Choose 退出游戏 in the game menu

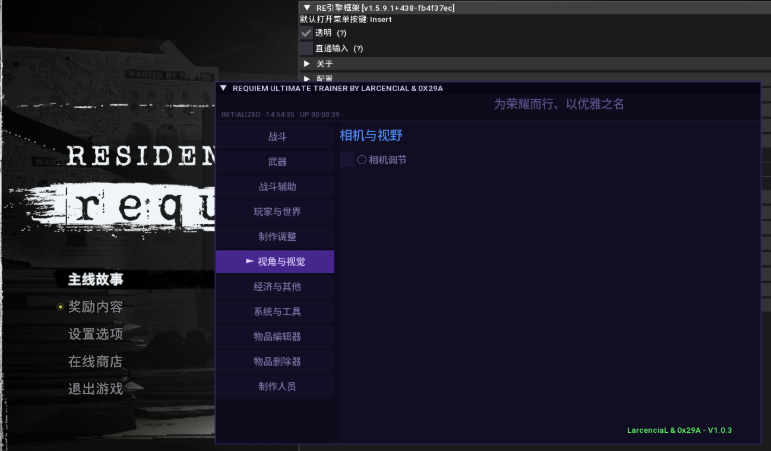pos(95,389)
